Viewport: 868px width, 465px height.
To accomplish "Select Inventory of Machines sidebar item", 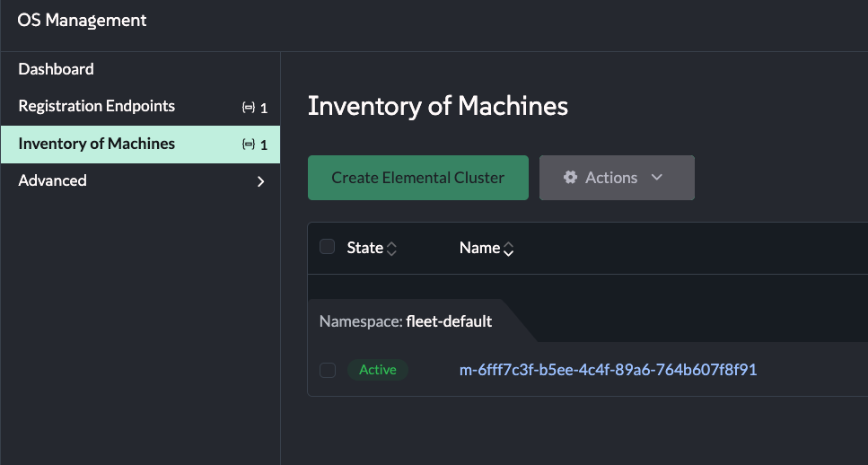I will 141,144.
